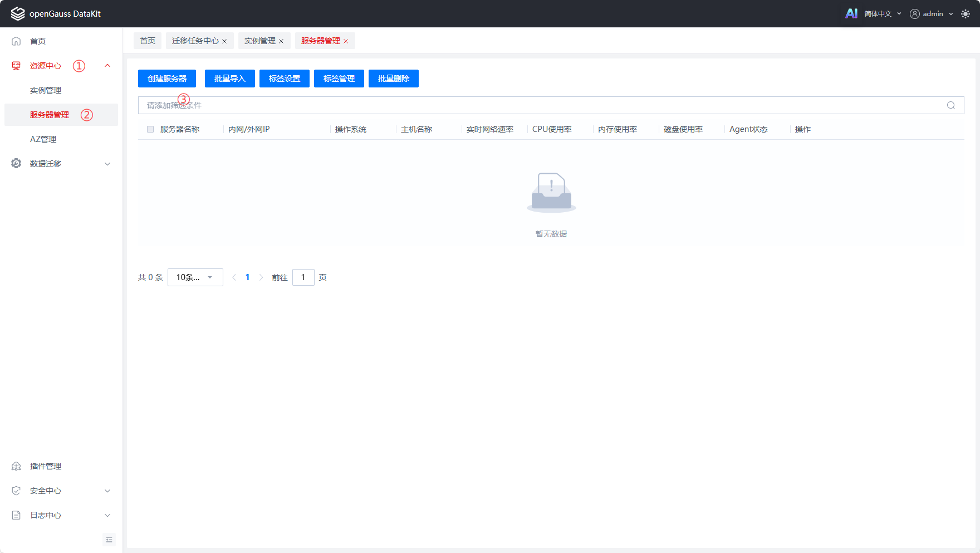Click the 批量删除 button
Image resolution: width=980 pixels, height=553 pixels.
coord(394,79)
